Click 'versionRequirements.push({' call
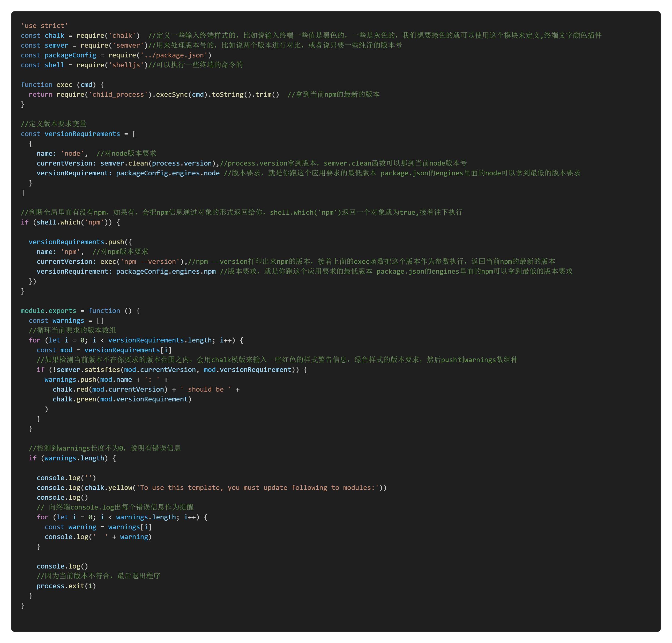 coord(80,242)
